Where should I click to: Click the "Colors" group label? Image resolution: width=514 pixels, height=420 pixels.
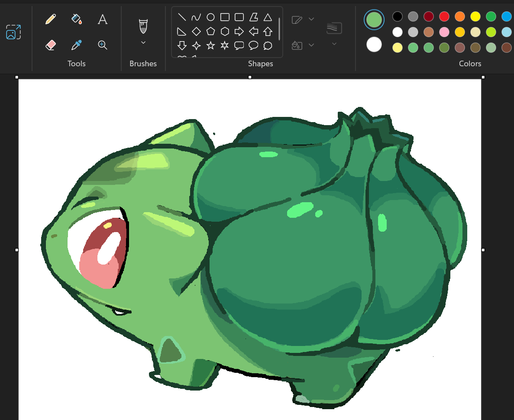[x=470, y=64]
